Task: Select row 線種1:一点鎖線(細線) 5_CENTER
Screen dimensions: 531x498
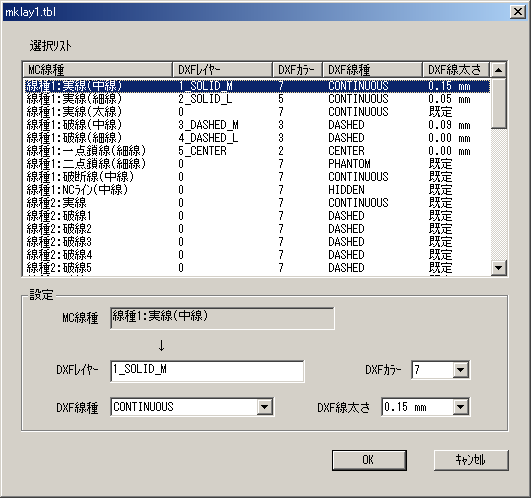Action: (x=257, y=151)
